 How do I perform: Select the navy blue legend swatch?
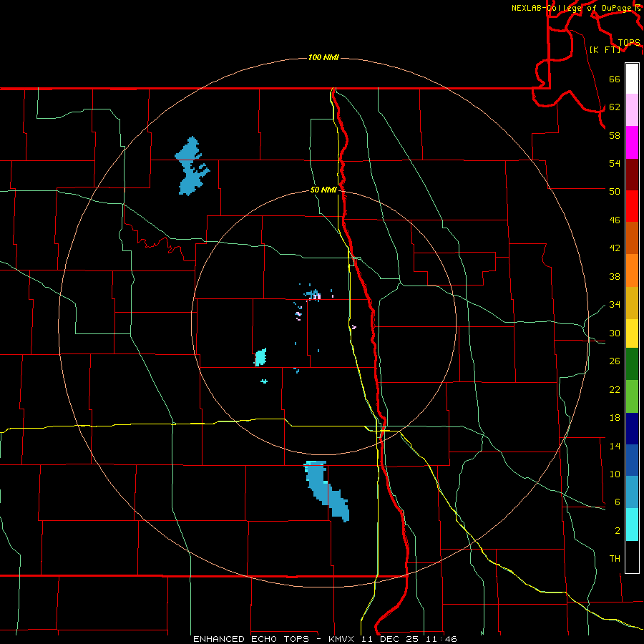point(632,429)
